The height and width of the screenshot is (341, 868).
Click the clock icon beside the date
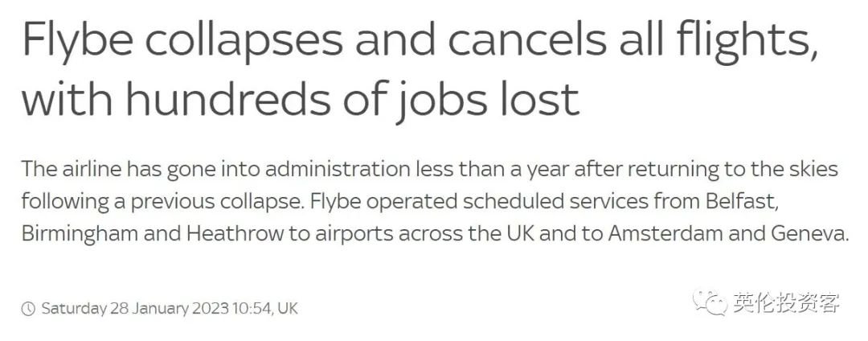28,308
